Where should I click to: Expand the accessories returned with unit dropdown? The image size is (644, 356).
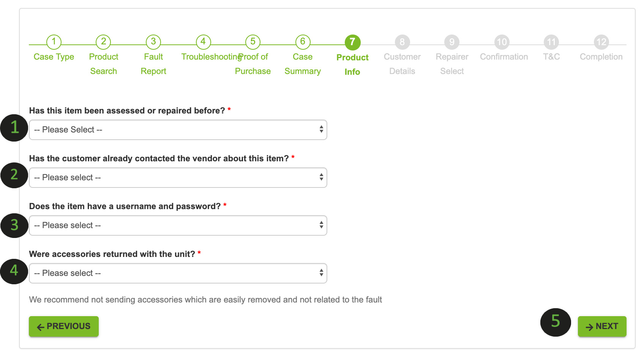178,273
